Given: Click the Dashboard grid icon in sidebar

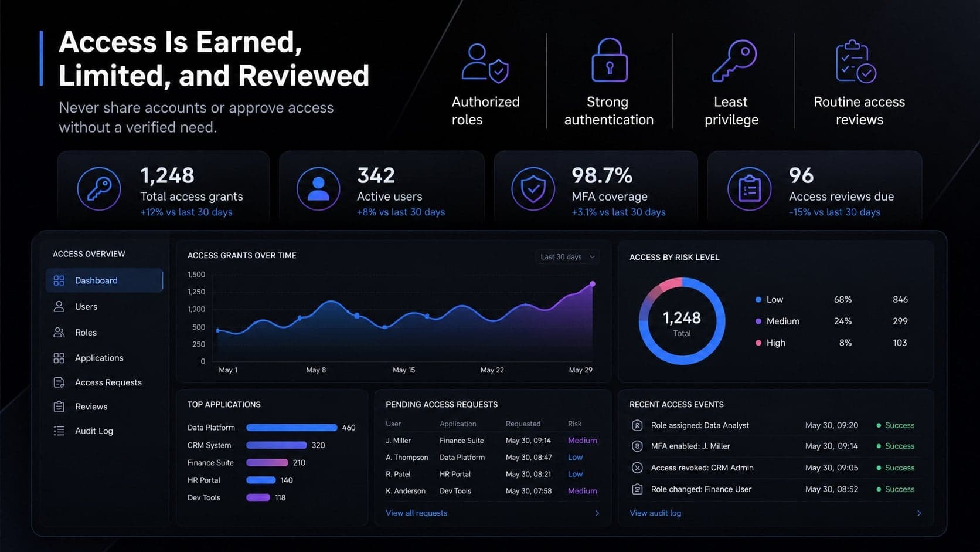Looking at the screenshot, I should coord(59,280).
